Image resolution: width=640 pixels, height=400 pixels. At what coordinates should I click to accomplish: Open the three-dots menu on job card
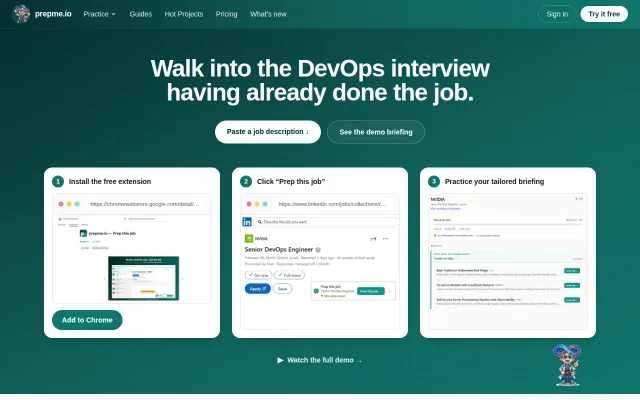click(386, 239)
